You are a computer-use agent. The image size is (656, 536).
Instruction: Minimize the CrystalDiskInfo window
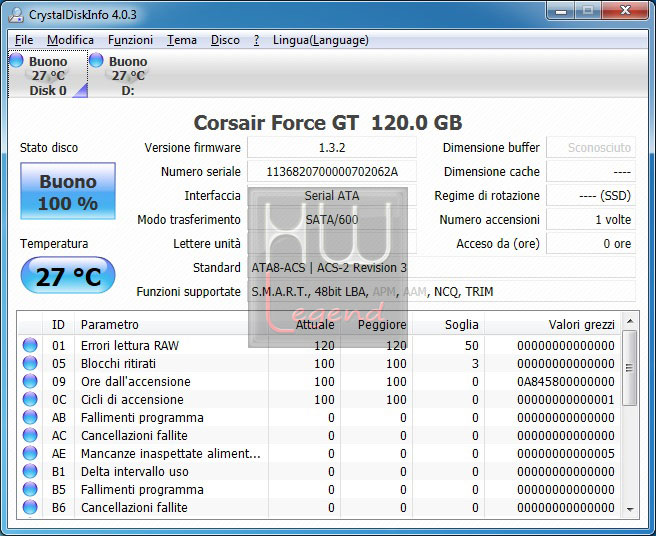561,10
